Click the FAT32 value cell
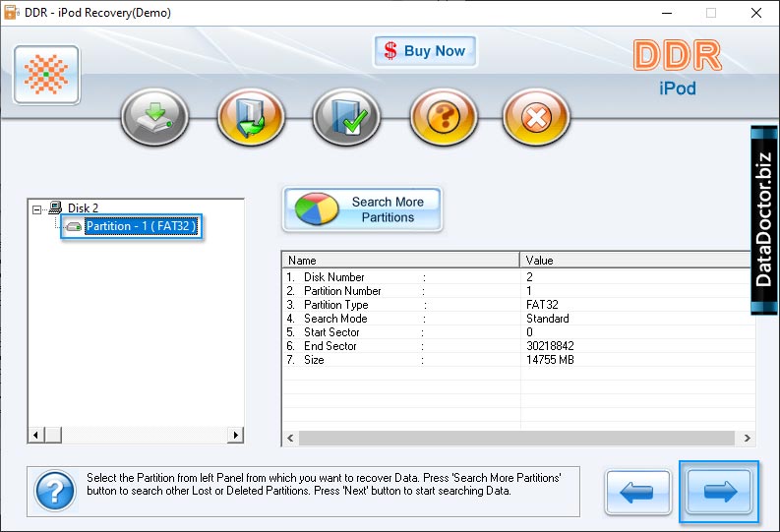Viewport: 780px width, 532px height. click(x=542, y=305)
